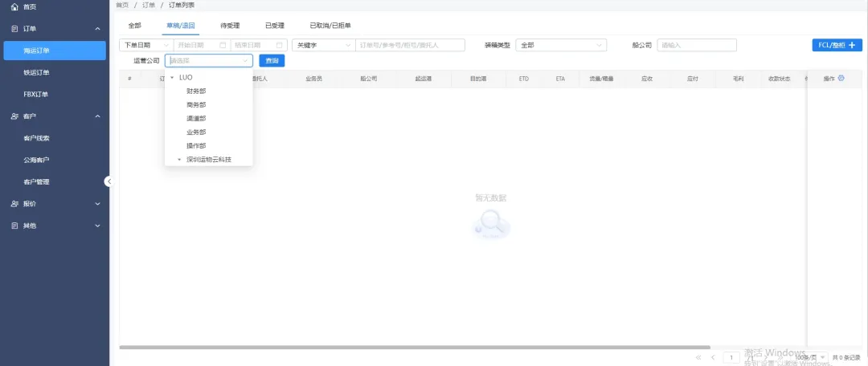
Task: Select 渠道部 in the dropdown tree
Action: point(197,118)
